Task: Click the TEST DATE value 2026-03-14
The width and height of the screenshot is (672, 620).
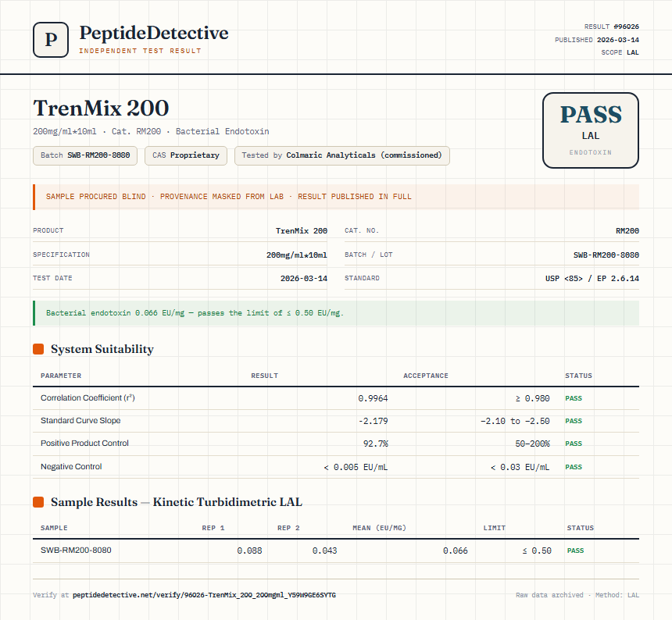Action: point(304,279)
